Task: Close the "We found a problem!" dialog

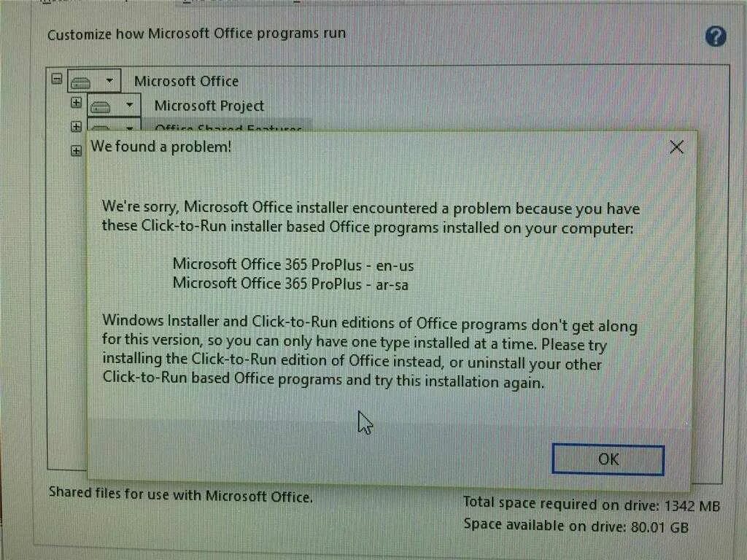Action: pyautogui.click(x=676, y=147)
